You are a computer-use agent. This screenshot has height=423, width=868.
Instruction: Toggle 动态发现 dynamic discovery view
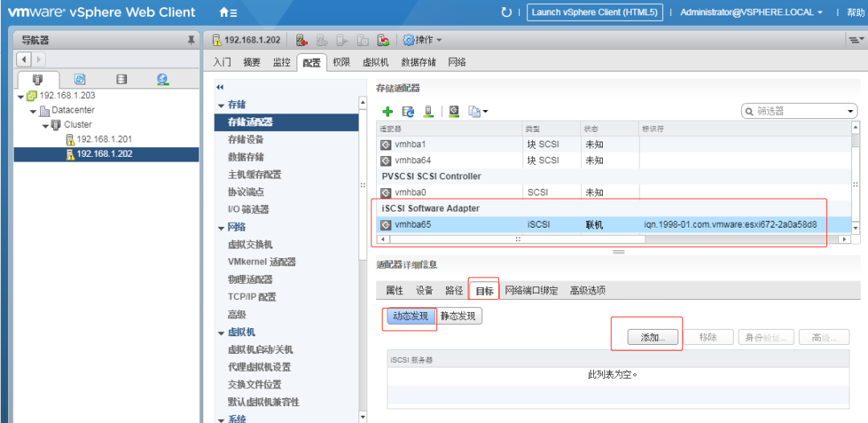[x=410, y=315]
